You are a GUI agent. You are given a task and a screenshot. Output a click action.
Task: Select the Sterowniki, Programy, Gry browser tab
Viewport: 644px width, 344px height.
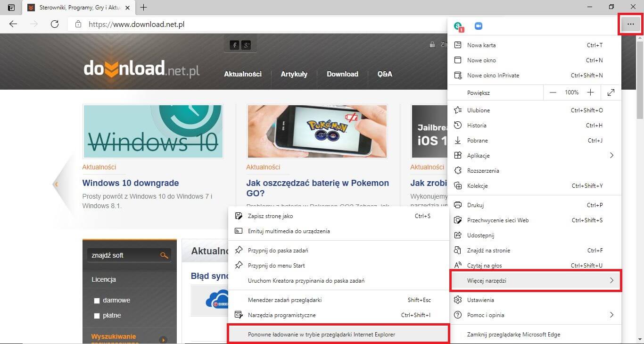[x=78, y=8]
